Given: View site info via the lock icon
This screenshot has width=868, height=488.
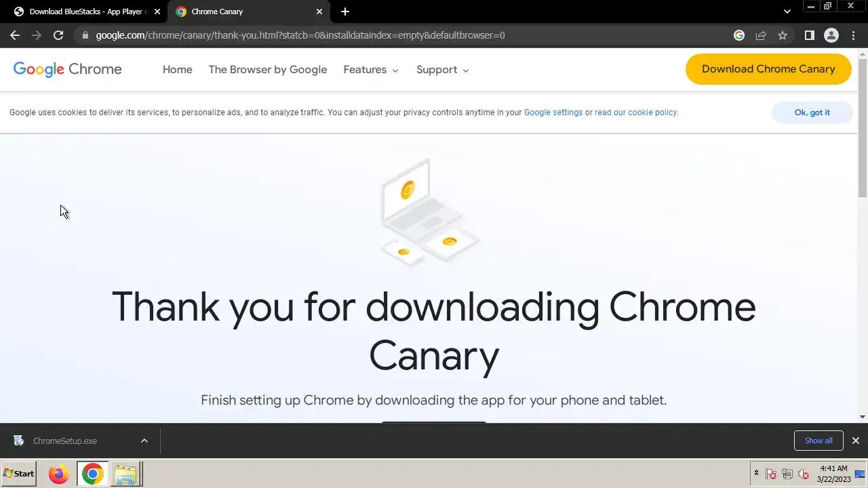Looking at the screenshot, I should coord(85,35).
